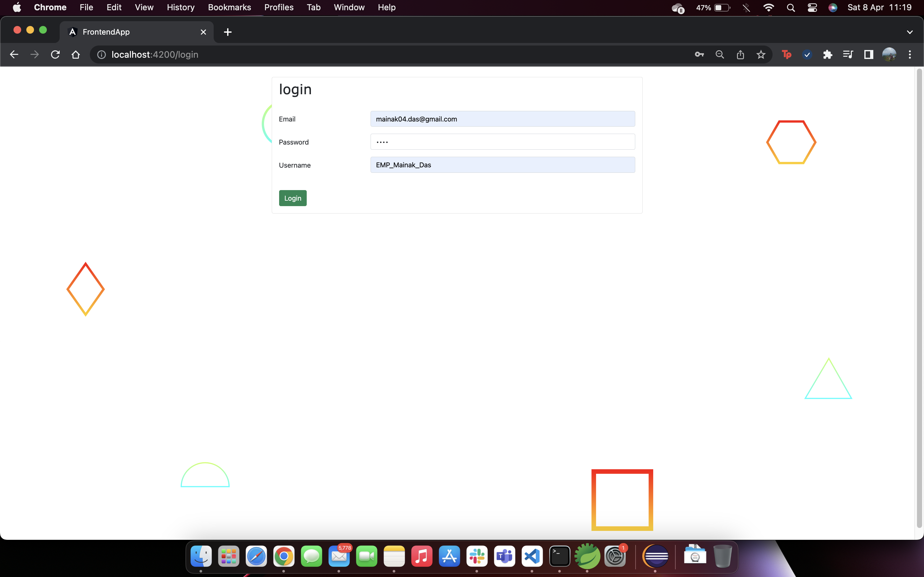Click the share page icon

pos(740,54)
